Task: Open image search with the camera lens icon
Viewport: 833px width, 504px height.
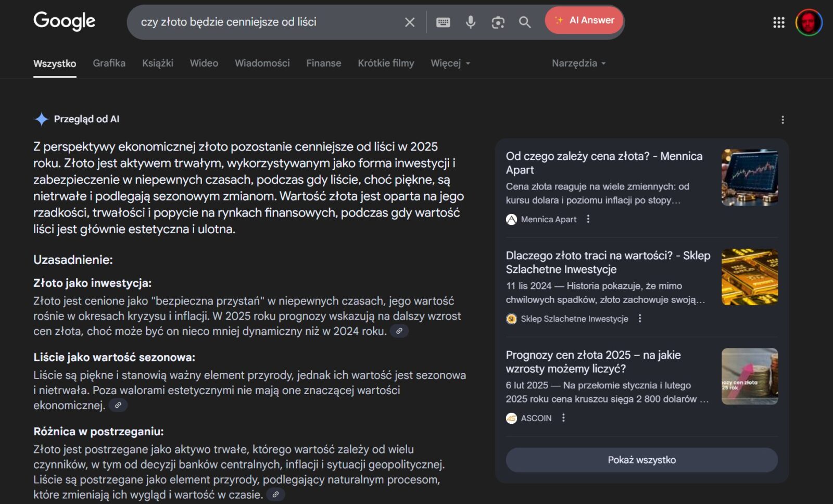Action: 498,22
